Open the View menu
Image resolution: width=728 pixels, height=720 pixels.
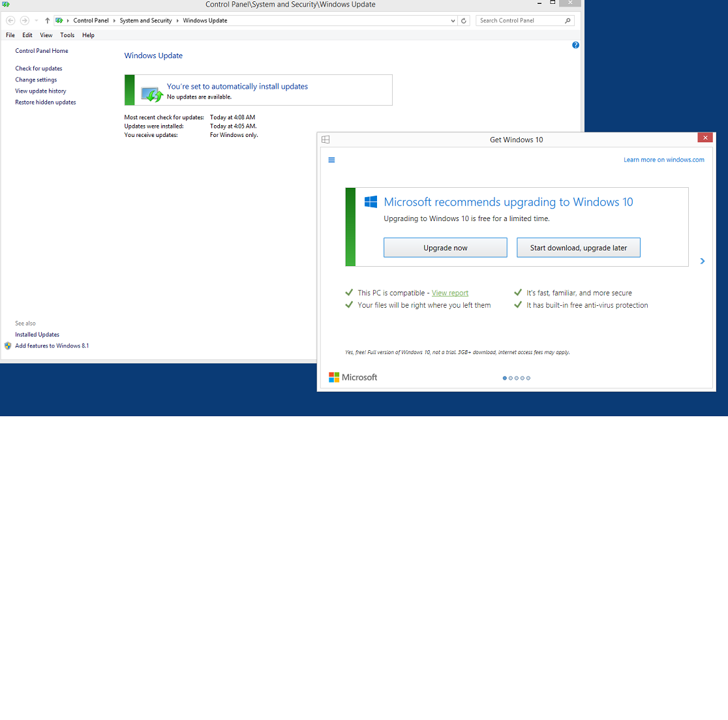pos(46,35)
